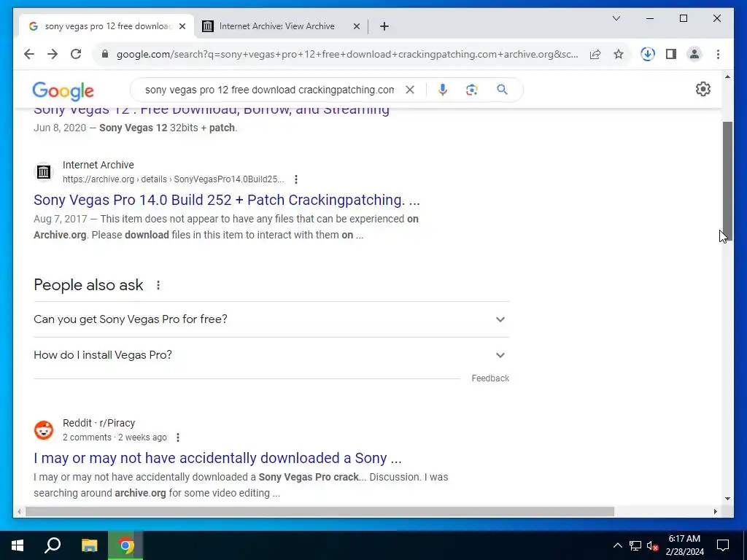Viewport: 747px width, 560px height.
Task: Share this page from the address bar
Action: [x=595, y=54]
